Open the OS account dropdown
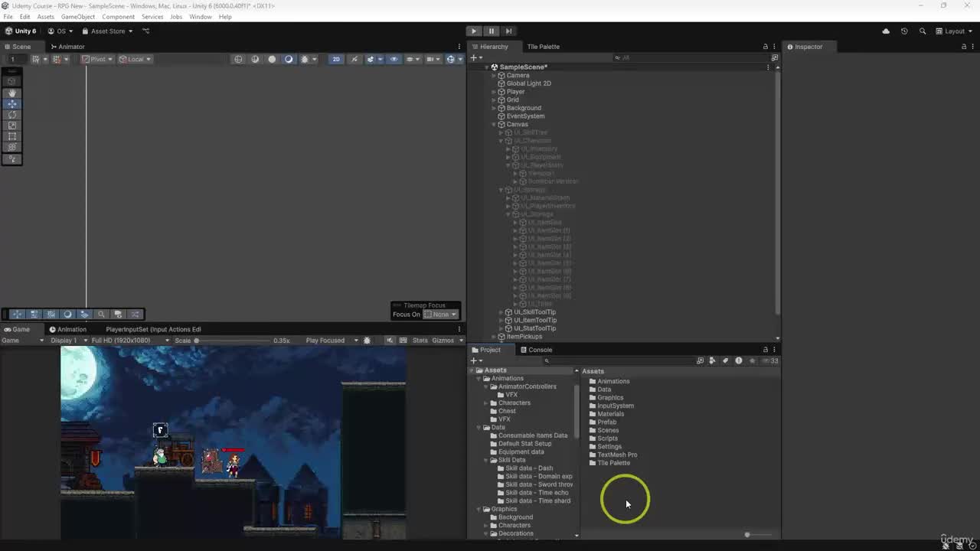980x551 pixels. 61,31
